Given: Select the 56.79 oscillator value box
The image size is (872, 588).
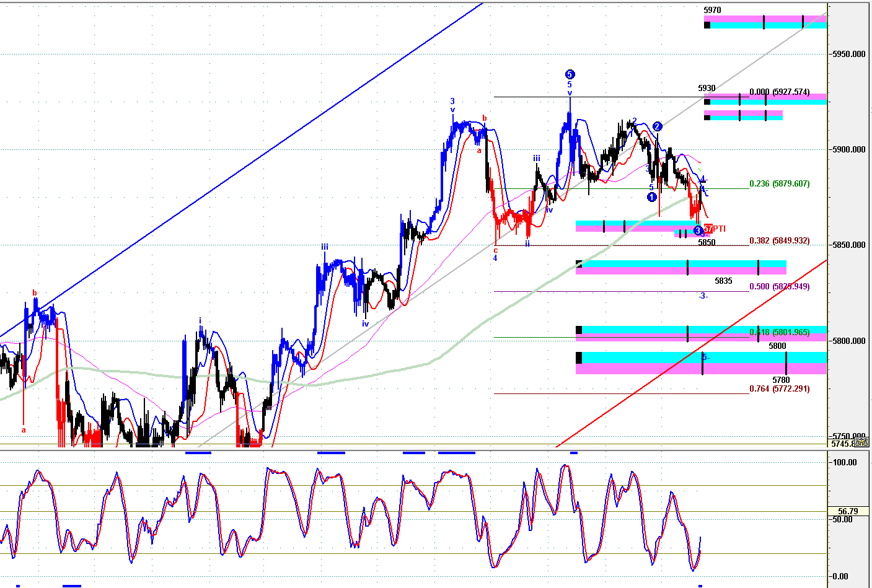Looking at the screenshot, I should coord(848,511).
